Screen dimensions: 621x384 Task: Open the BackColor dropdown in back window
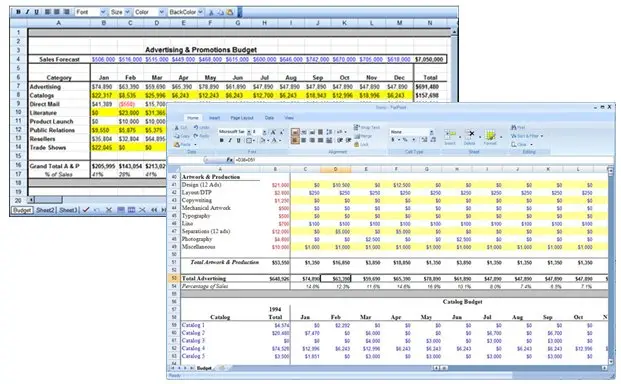[186, 12]
